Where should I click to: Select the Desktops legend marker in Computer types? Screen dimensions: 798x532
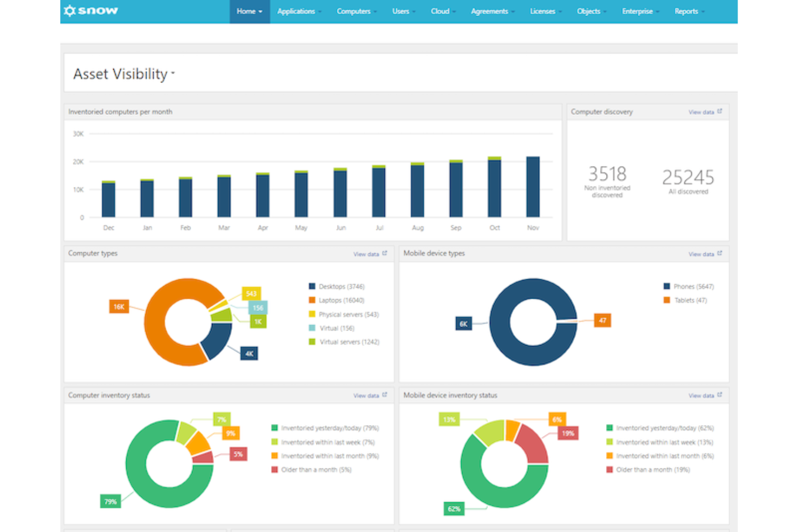[311, 286]
